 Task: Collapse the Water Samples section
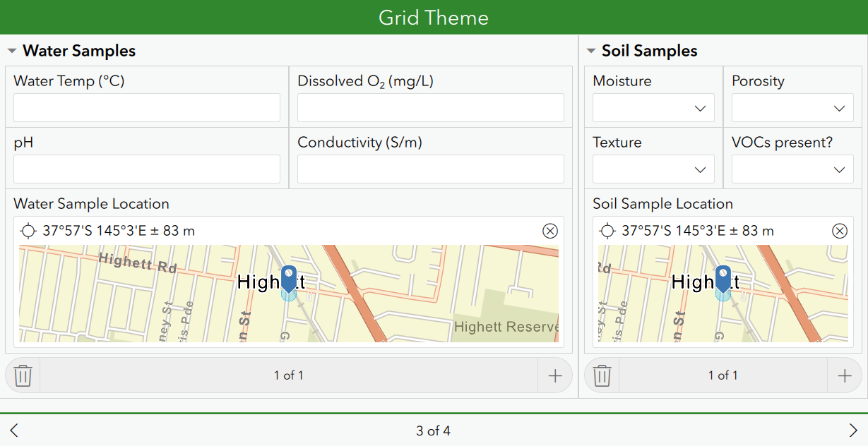(11, 50)
